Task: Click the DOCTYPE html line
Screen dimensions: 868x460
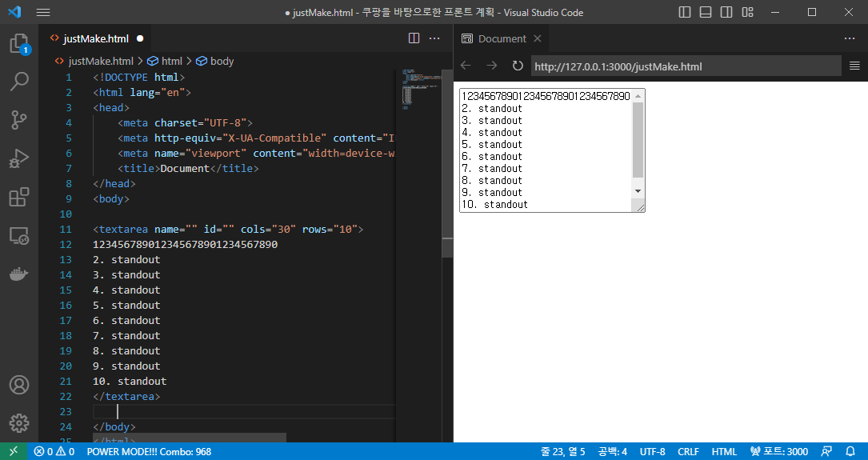Action: pos(139,77)
